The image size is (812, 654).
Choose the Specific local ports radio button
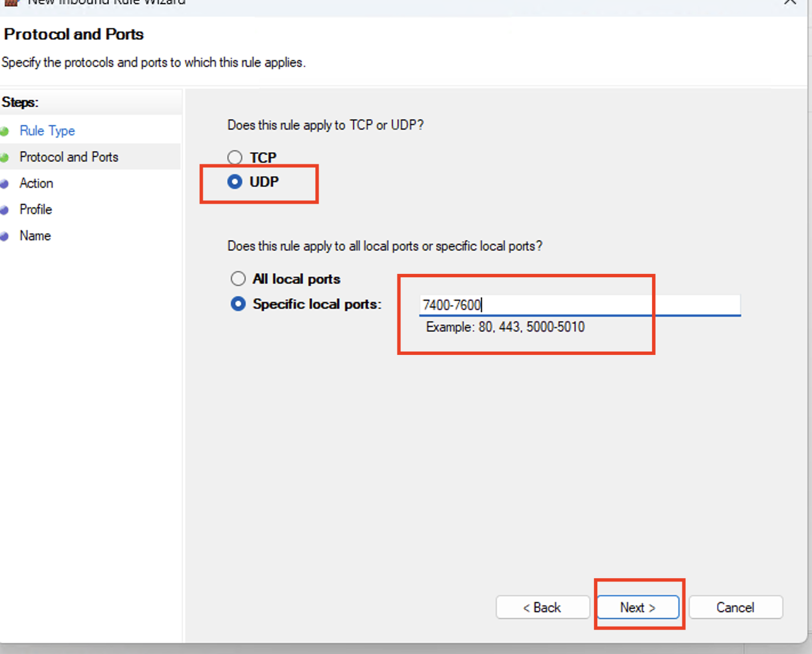238,304
